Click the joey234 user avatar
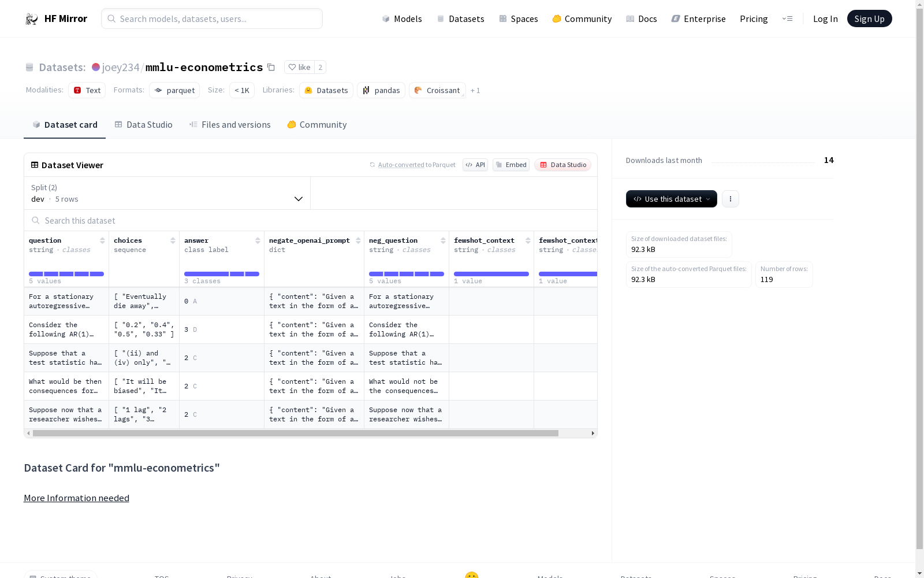 click(x=96, y=67)
